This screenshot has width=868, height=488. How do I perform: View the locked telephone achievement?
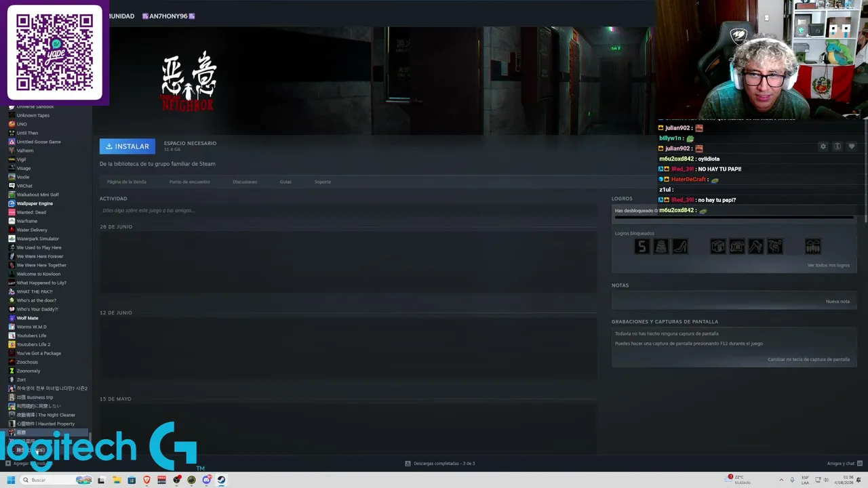(736, 247)
